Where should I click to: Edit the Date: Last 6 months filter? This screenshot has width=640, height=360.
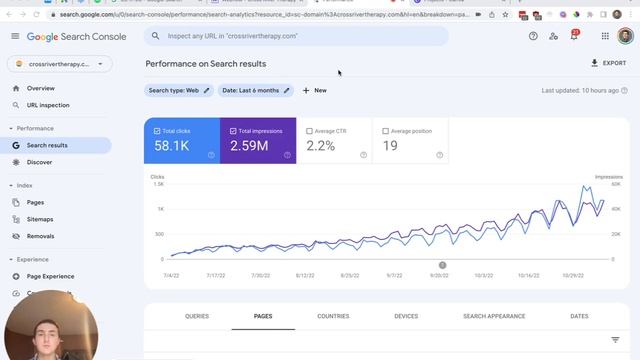(x=256, y=90)
